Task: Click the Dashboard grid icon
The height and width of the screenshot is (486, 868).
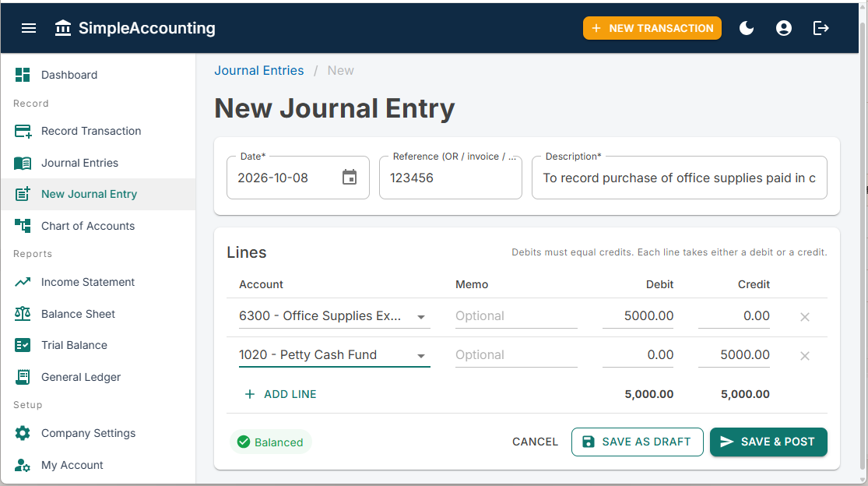Action: pyautogui.click(x=23, y=75)
